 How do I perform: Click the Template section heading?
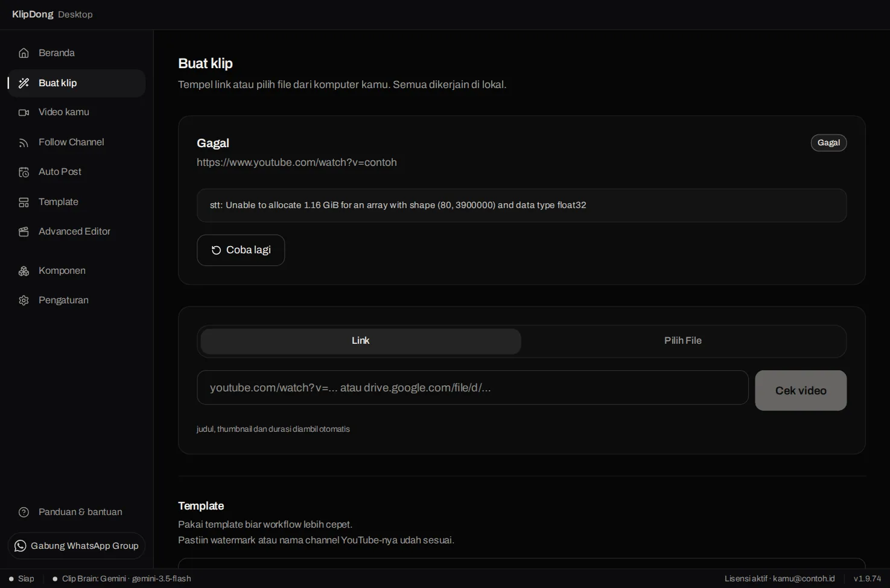coord(201,506)
